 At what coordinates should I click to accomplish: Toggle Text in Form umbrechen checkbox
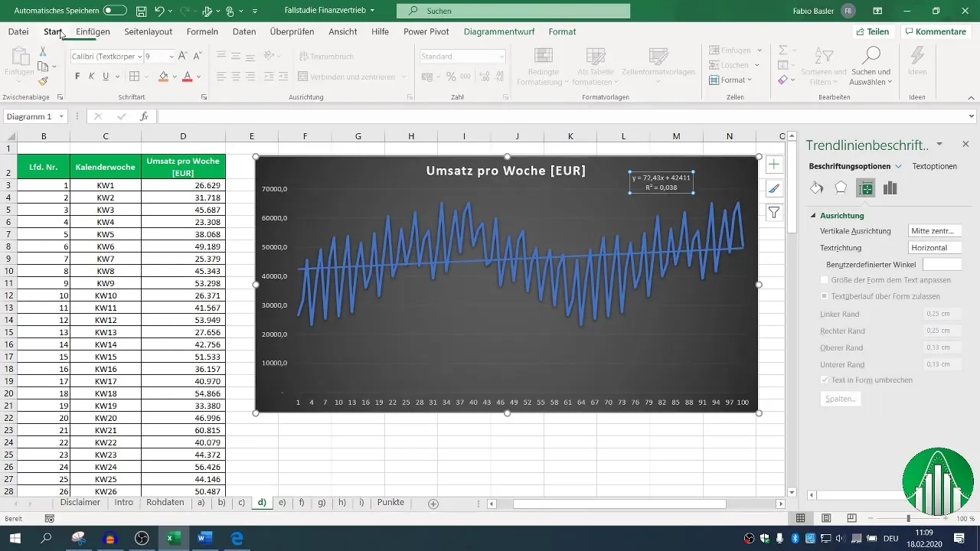point(824,380)
